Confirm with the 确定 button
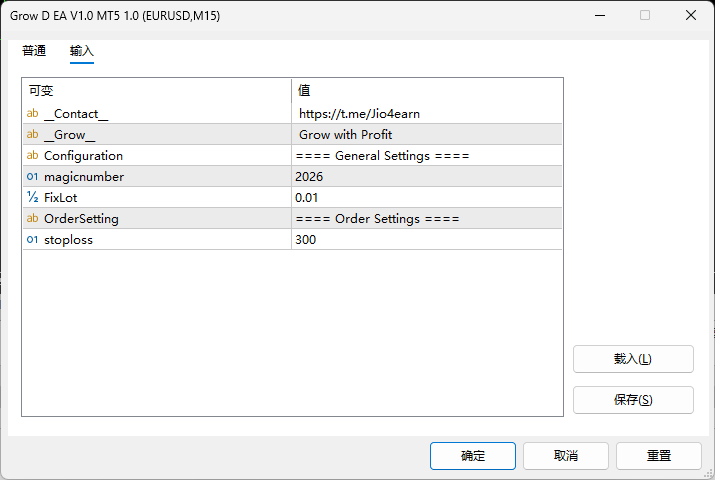Image resolution: width=715 pixels, height=480 pixels. tap(473, 456)
